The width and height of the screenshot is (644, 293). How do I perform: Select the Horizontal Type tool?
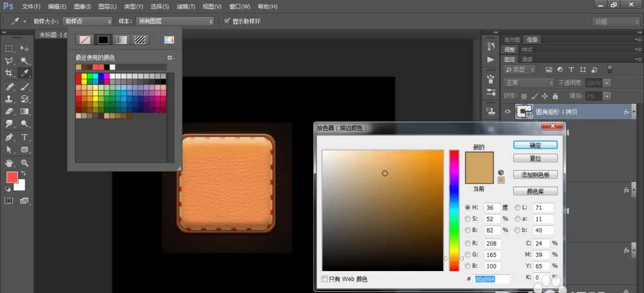[x=24, y=137]
